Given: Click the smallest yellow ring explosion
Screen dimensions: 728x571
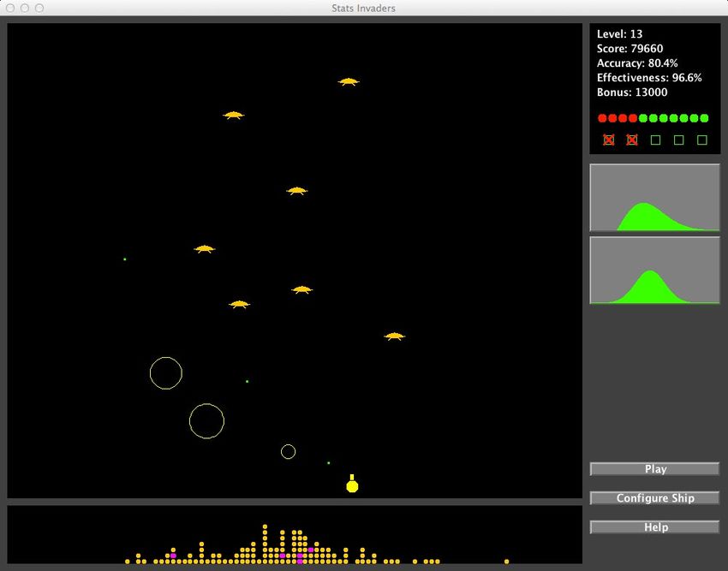Looking at the screenshot, I should click(289, 452).
